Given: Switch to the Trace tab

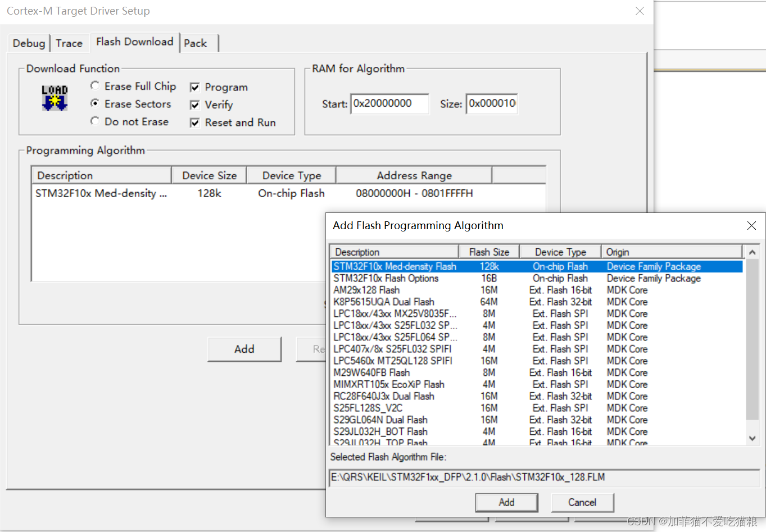Looking at the screenshot, I should pos(69,43).
